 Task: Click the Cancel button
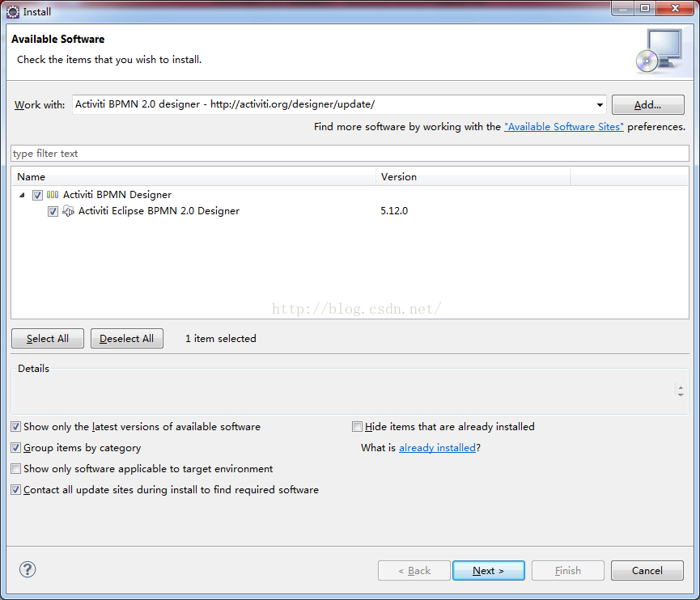tap(647, 571)
